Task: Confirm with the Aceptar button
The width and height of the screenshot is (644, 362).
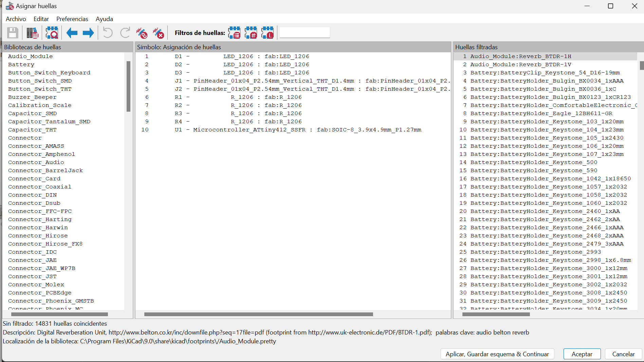Action: tap(582, 354)
